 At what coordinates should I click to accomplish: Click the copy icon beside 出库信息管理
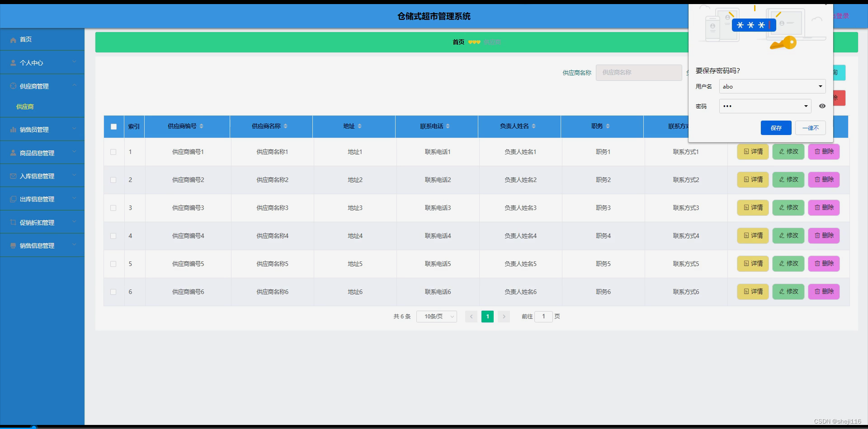(13, 199)
